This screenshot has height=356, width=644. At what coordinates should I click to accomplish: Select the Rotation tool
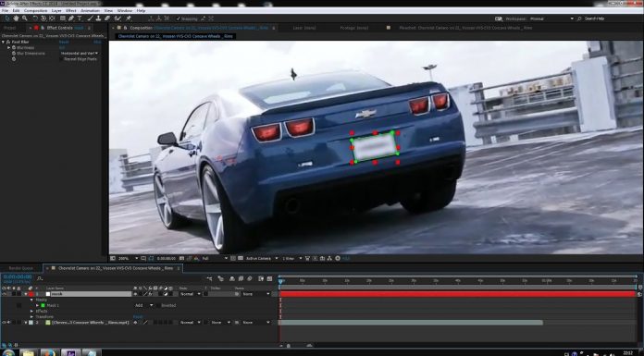[x=35, y=18]
